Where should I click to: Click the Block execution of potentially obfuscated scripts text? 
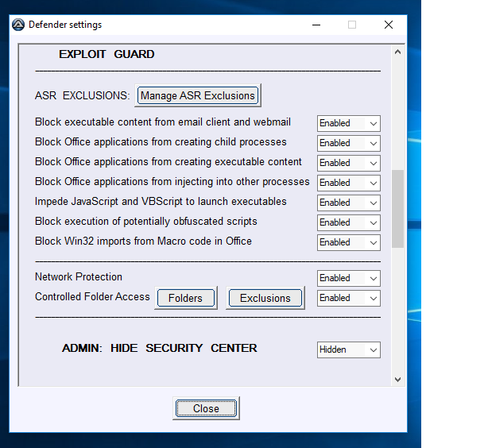pyautogui.click(x=146, y=221)
